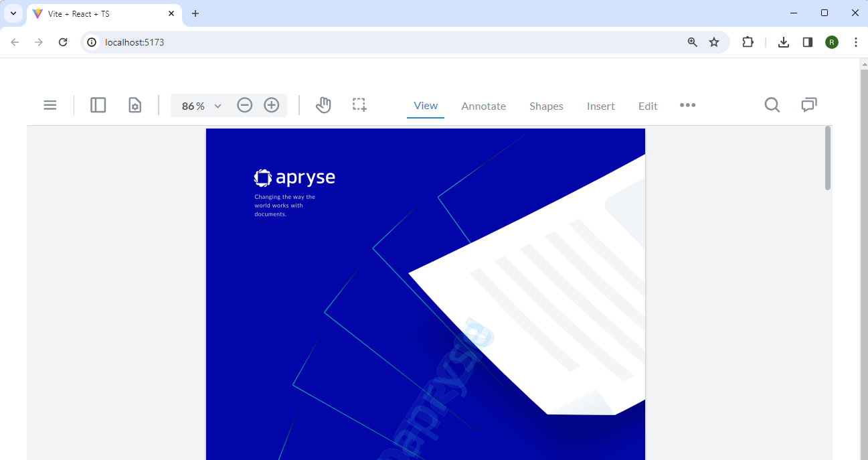Screen dimensions: 868x460
Task: Show more ribbon tabs via ellipsis
Action: point(688,105)
